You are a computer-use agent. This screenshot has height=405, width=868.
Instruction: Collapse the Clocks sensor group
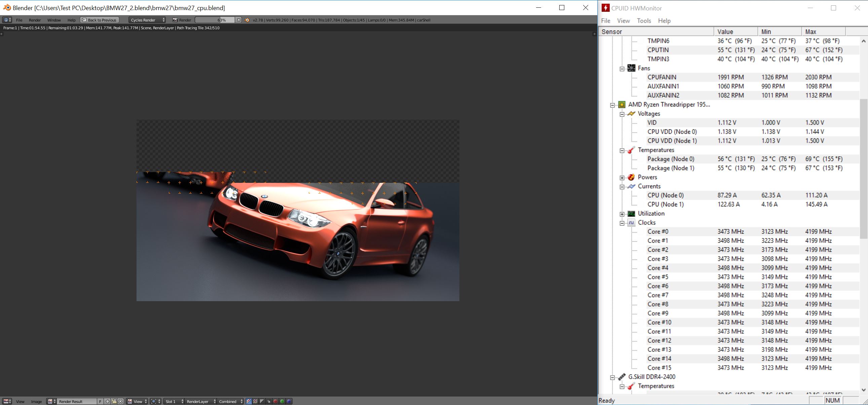pyautogui.click(x=622, y=223)
